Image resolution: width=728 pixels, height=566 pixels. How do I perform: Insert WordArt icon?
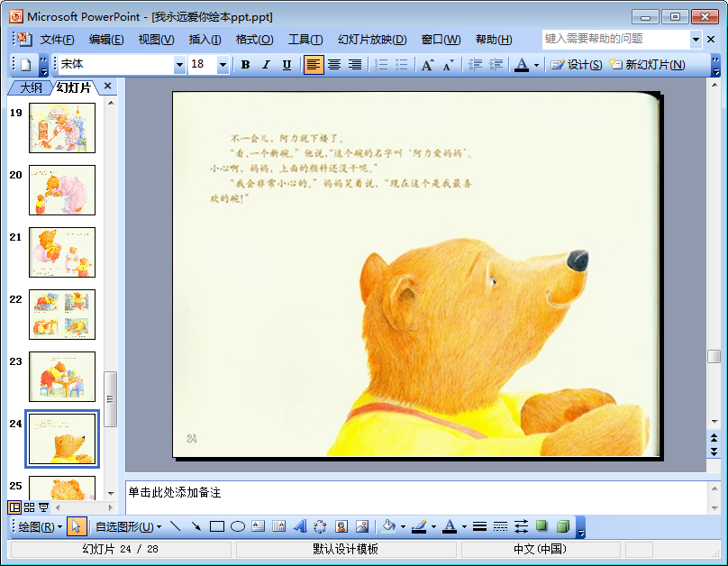click(x=300, y=526)
